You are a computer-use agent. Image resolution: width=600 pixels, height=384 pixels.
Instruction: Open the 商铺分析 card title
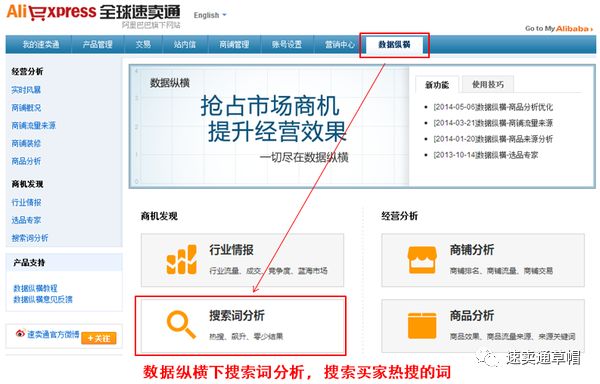[x=472, y=250]
